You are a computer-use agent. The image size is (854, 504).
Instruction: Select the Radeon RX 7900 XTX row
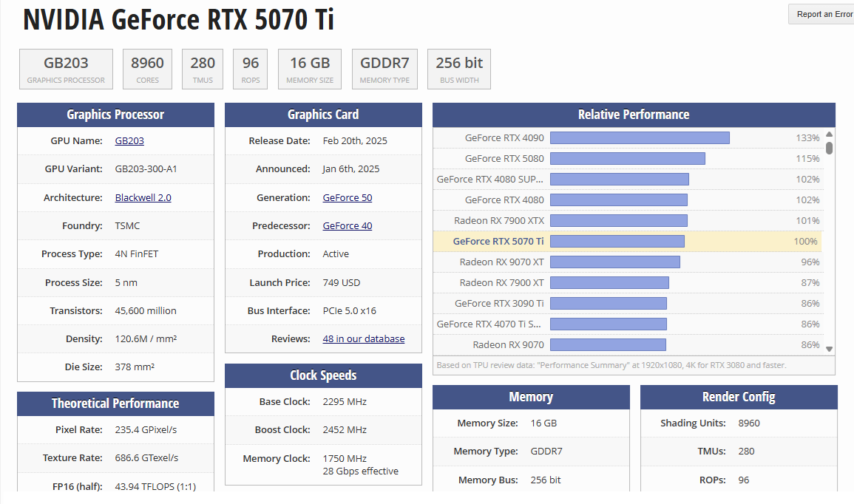click(x=628, y=220)
